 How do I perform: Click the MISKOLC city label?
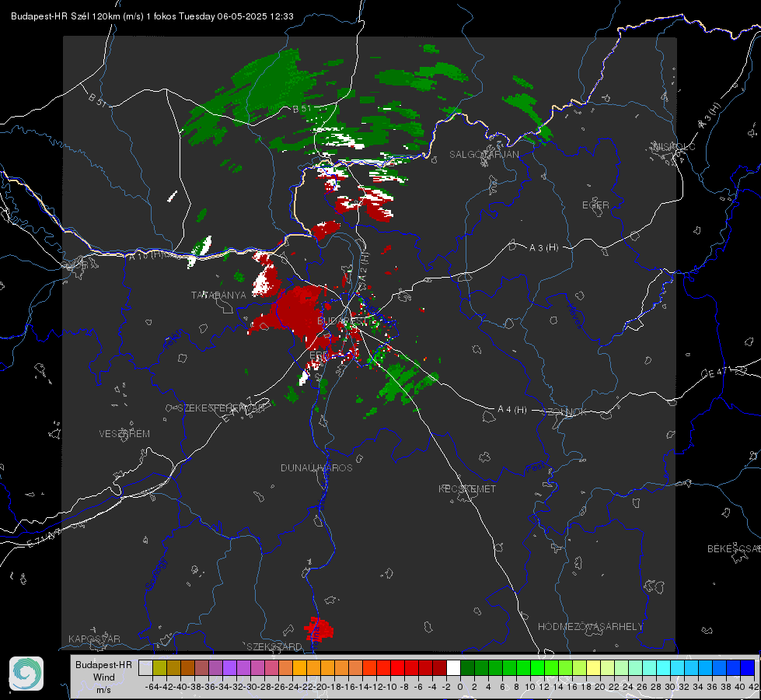point(674,146)
